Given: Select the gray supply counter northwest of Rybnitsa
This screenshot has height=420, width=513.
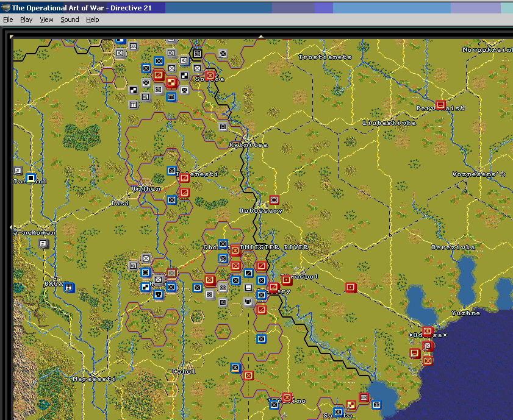Looking at the screenshot, I should [x=223, y=127].
